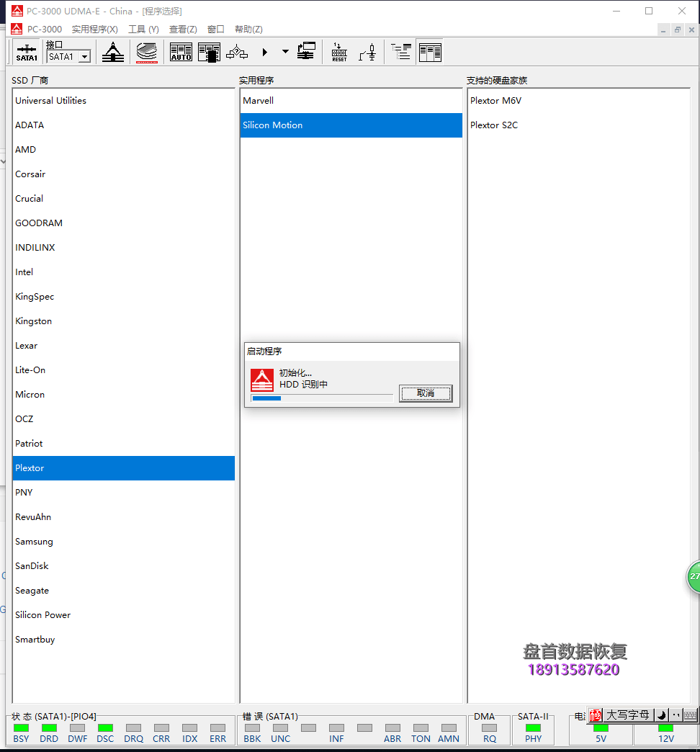Pick the Plextor S2C drive family

tap(579, 125)
